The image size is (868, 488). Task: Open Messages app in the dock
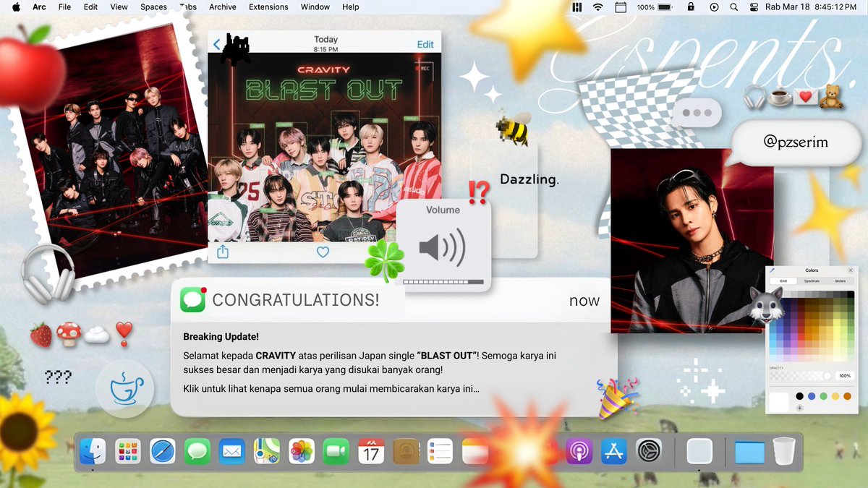coord(197,452)
